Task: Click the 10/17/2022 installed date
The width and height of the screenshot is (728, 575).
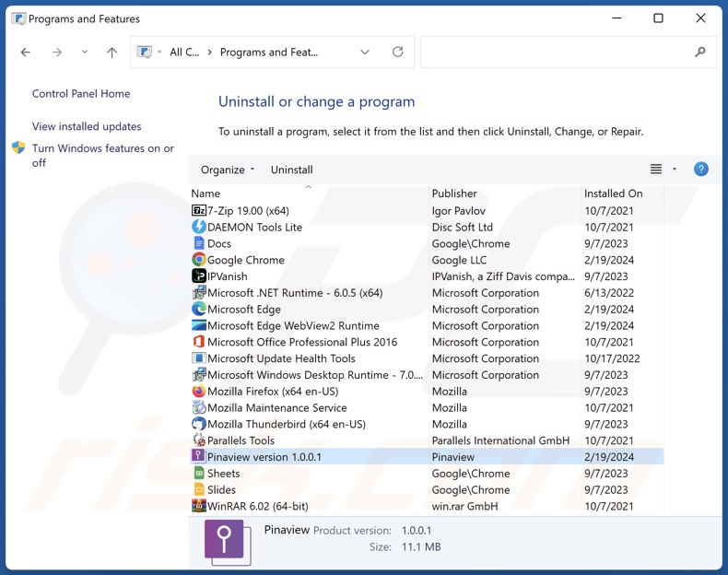Action: click(x=612, y=358)
